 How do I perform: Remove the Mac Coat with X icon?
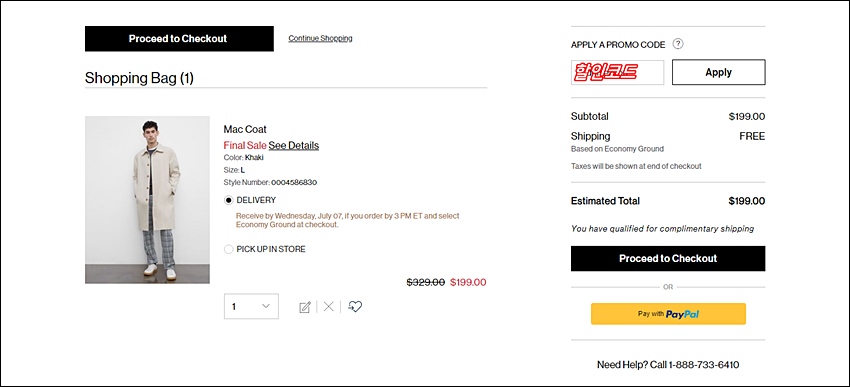tap(329, 307)
